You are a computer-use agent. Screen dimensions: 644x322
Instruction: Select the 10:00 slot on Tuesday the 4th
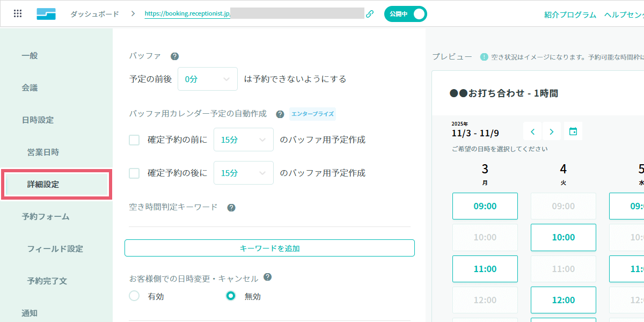(563, 237)
